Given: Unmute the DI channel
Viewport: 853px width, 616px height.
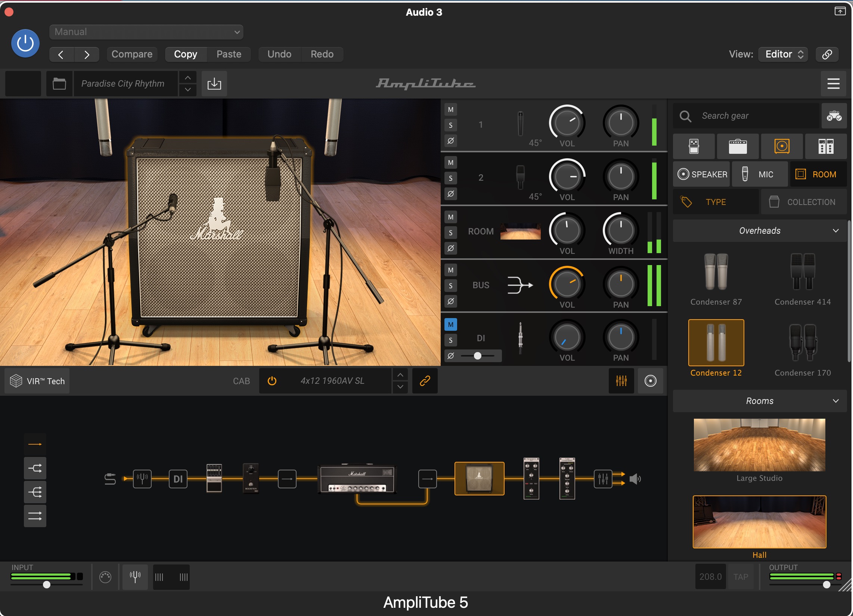Looking at the screenshot, I should [x=450, y=324].
